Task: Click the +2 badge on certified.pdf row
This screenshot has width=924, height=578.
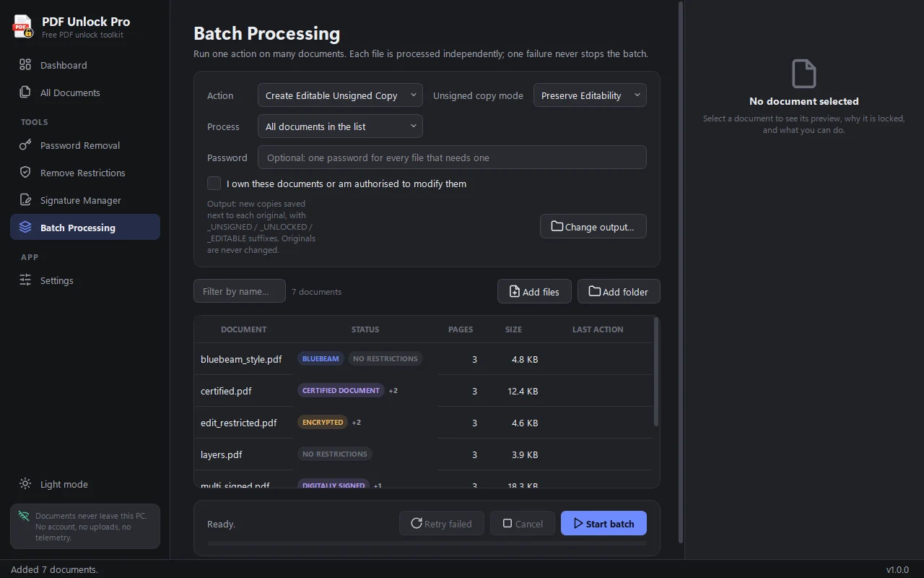Action: [x=393, y=391]
